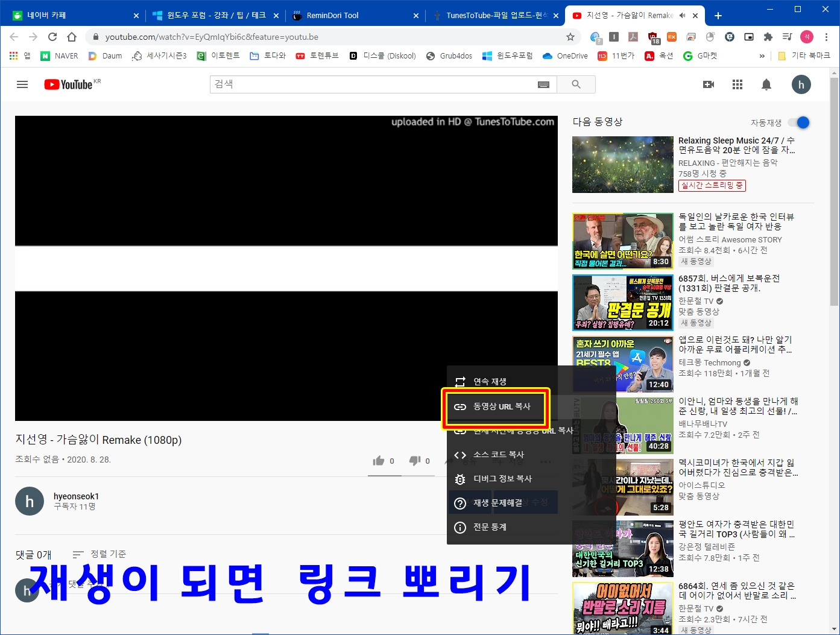Screen dimensions: 840x635
Task: Reload the page in Chrome
Action: pyautogui.click(x=52, y=37)
